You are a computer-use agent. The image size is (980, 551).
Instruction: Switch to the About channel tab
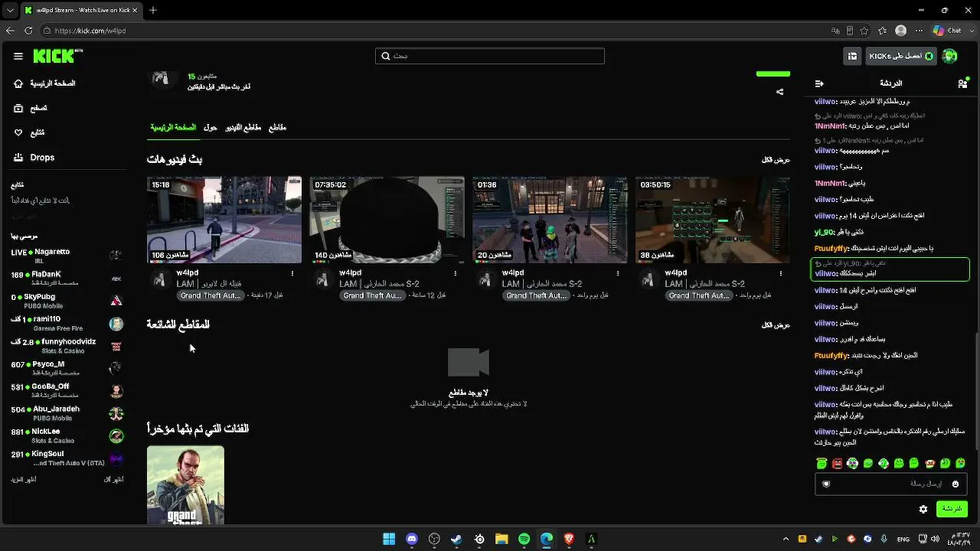pyautogui.click(x=211, y=128)
